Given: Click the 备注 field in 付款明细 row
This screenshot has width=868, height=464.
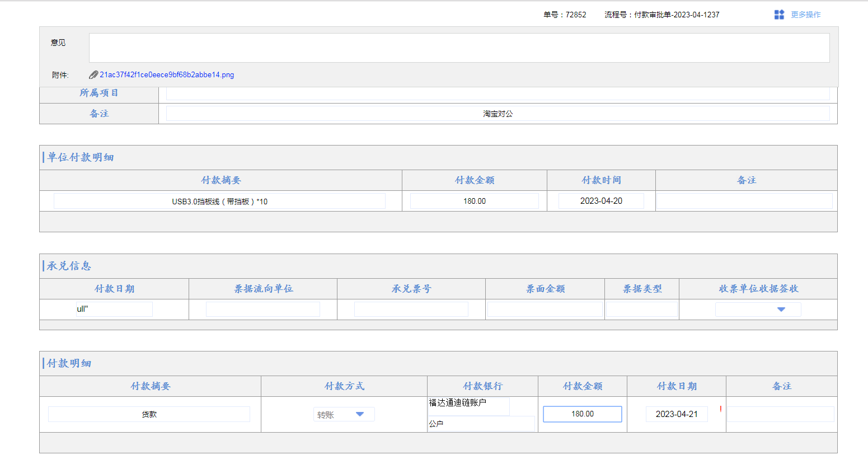Looking at the screenshot, I should pos(781,414).
